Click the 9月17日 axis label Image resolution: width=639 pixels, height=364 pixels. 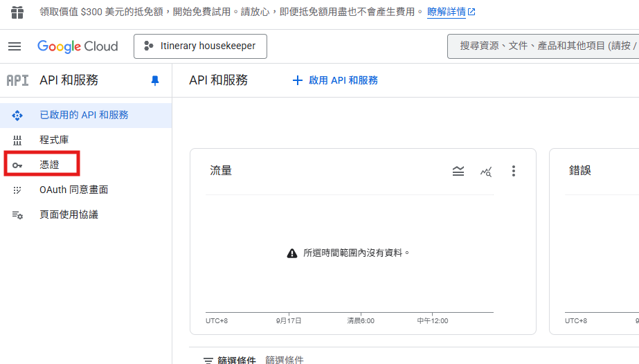coord(289,321)
